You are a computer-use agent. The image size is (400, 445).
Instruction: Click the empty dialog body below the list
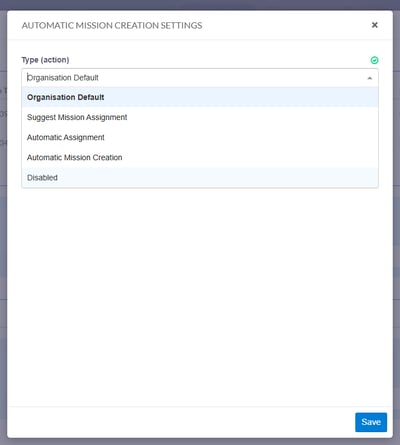(200, 297)
